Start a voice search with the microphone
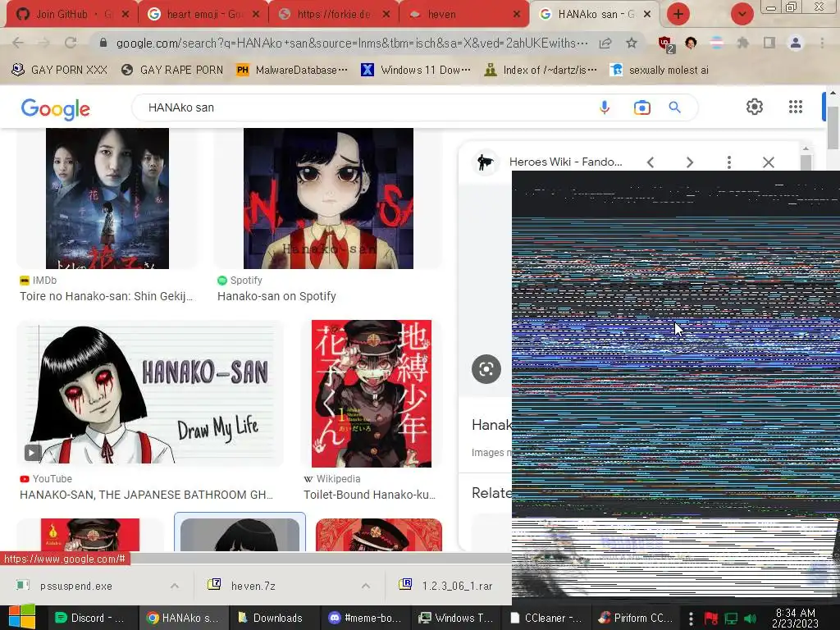840x630 pixels. (x=605, y=107)
